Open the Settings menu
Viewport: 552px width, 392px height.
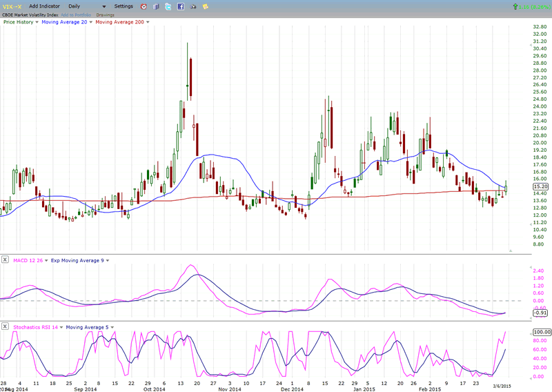tap(124, 6)
